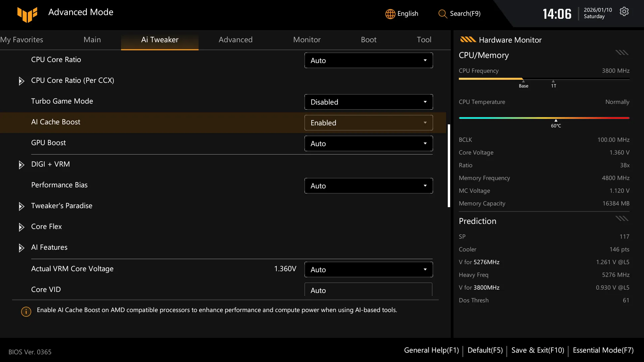This screenshot has height=362, width=644.
Task: Switch to Essential Mode(F7)
Action: (603, 350)
